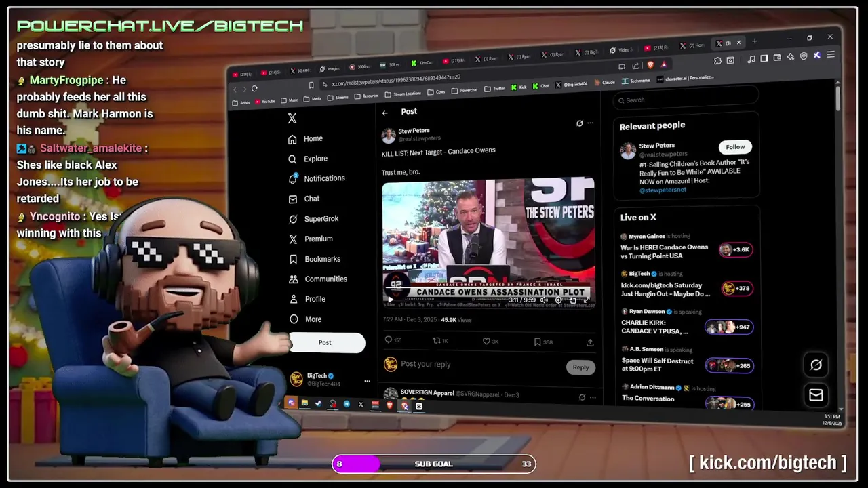Mute the video with the speaker icon
868x488 pixels.
pyautogui.click(x=544, y=300)
